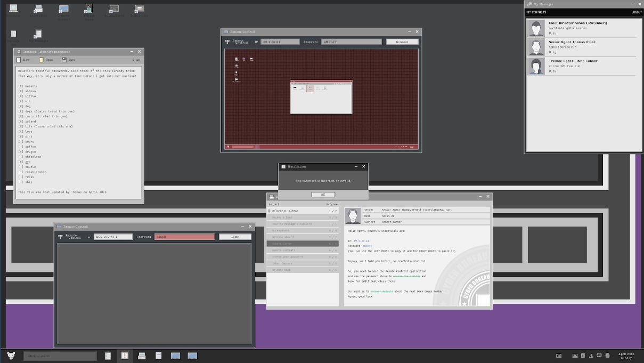Click the IP field showing 59.4.20.21
The image size is (644, 363).
coord(280,42)
